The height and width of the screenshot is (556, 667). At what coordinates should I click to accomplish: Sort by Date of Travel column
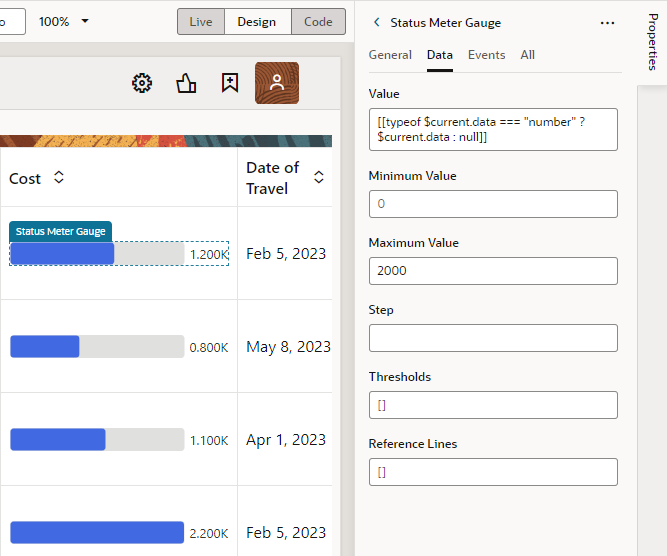pyautogui.click(x=319, y=177)
